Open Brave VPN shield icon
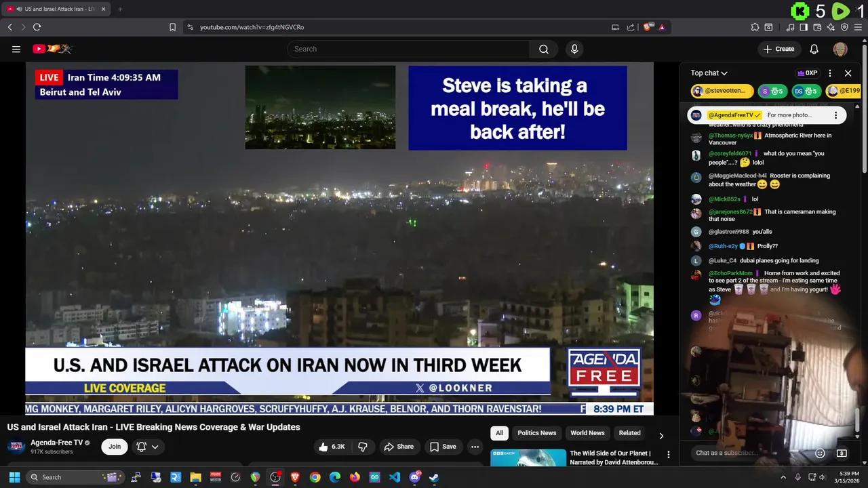This screenshot has height=488, width=868. (x=844, y=27)
